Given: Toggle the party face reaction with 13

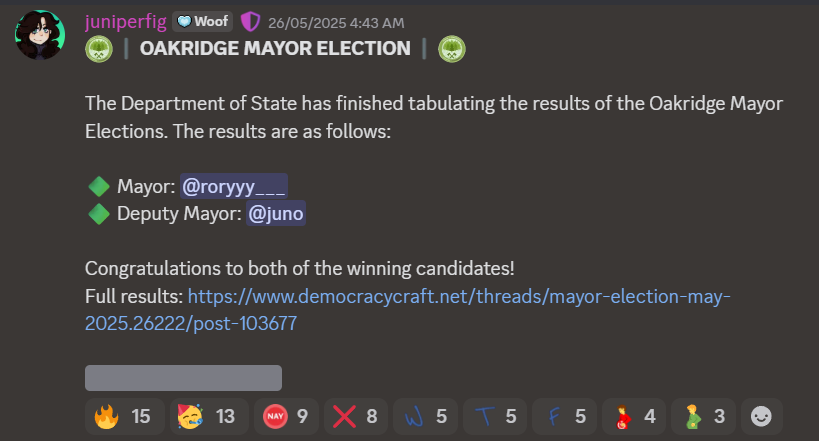Looking at the screenshot, I should click(209, 416).
